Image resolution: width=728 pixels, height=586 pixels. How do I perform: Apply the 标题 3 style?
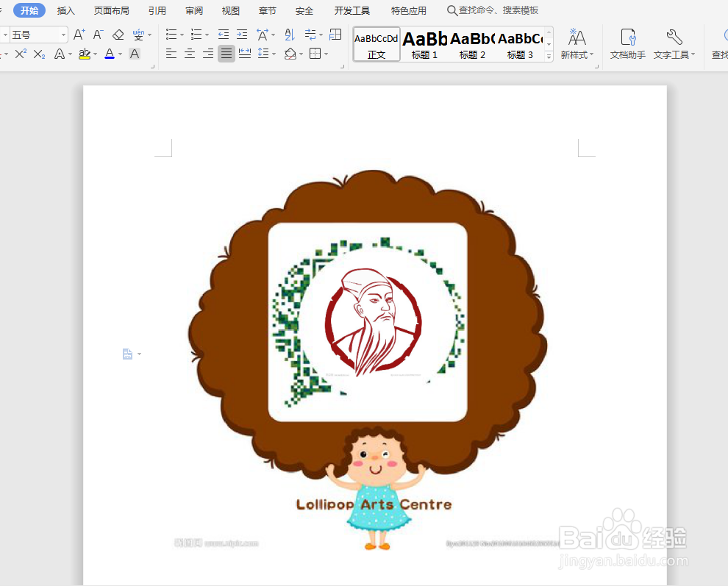[520, 45]
